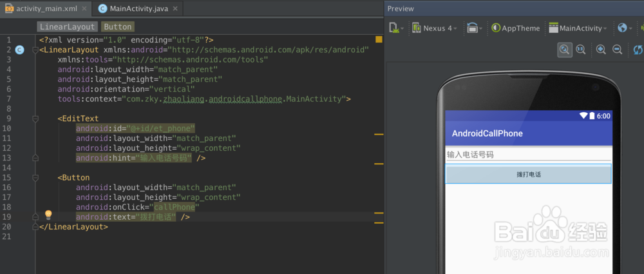The width and height of the screenshot is (644, 274).
Task: Click the 拨打电话 button in the preview
Action: coord(529,175)
